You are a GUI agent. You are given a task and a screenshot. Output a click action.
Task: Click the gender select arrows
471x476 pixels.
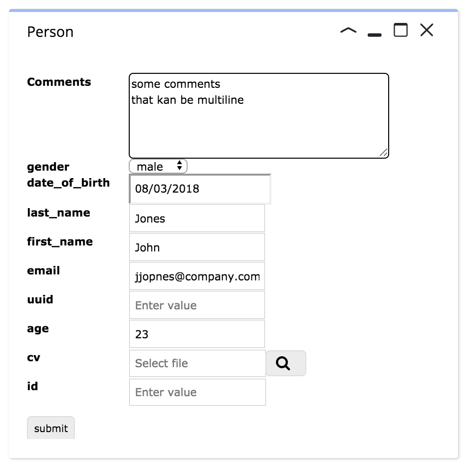click(x=179, y=166)
